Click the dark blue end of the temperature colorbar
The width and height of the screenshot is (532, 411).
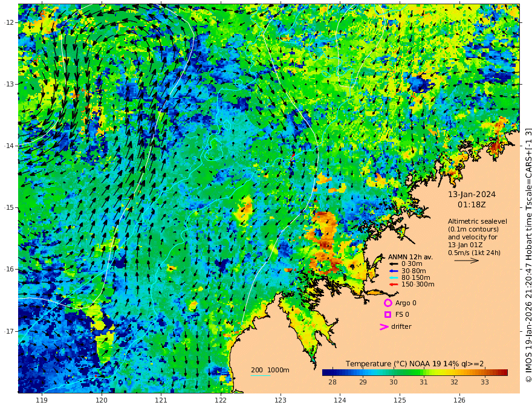coord(326,373)
